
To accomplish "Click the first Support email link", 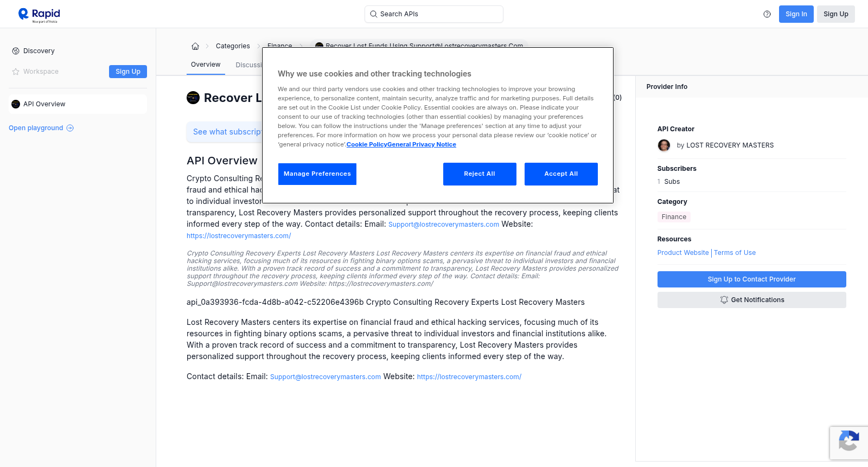I will click(444, 225).
